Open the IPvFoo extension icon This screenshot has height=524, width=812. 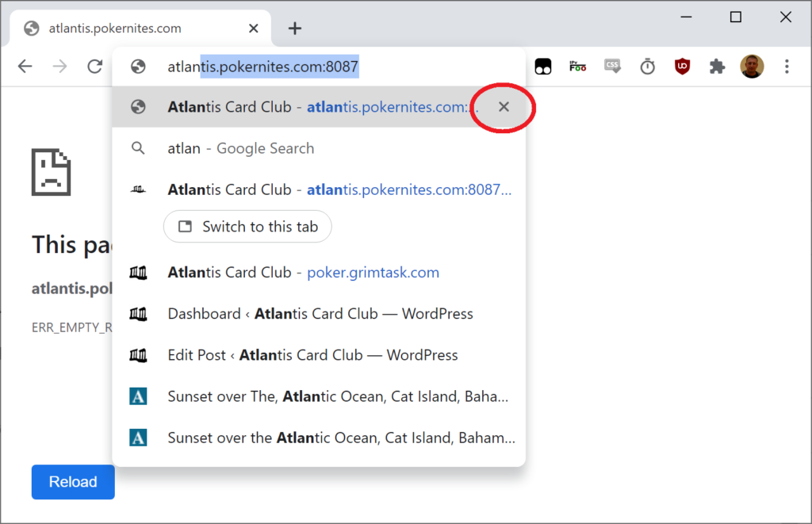pyautogui.click(x=577, y=67)
